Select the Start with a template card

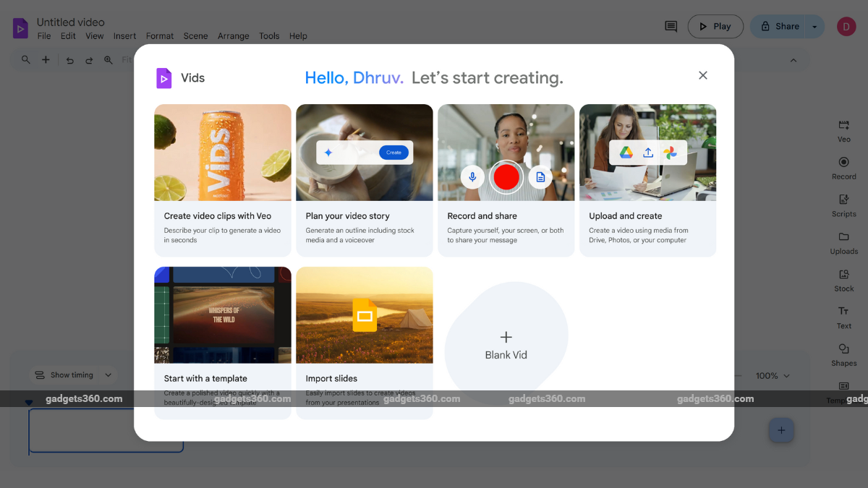223,343
